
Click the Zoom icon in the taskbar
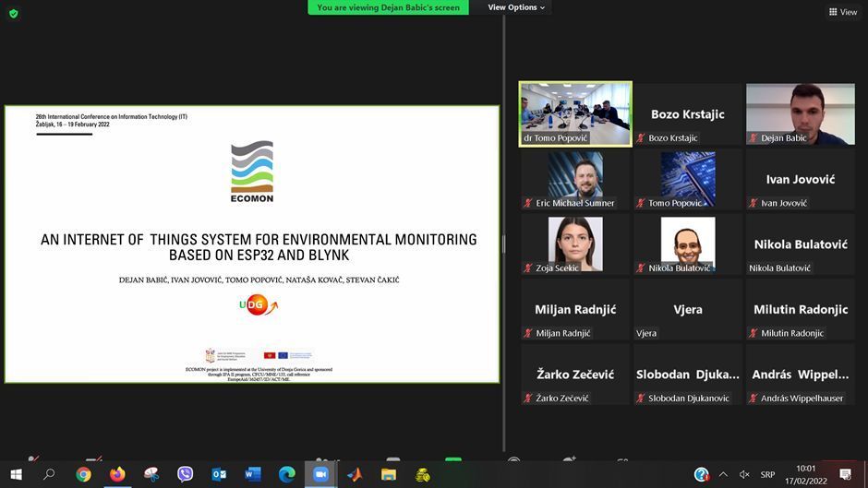[320, 474]
